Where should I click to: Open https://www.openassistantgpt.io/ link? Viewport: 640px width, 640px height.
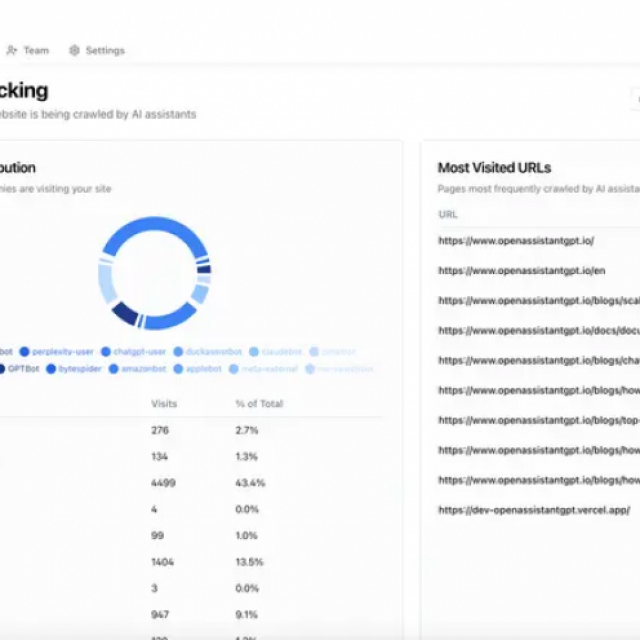[x=516, y=241]
